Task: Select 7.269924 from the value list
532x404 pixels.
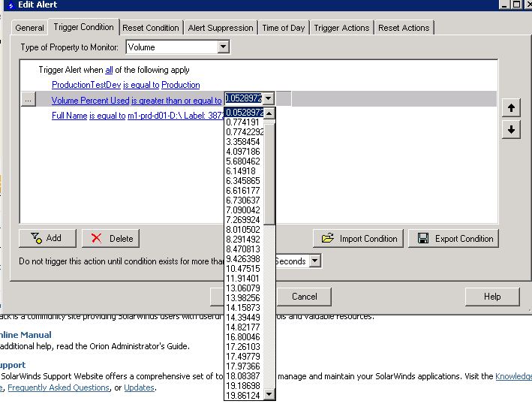Action: tap(245, 220)
